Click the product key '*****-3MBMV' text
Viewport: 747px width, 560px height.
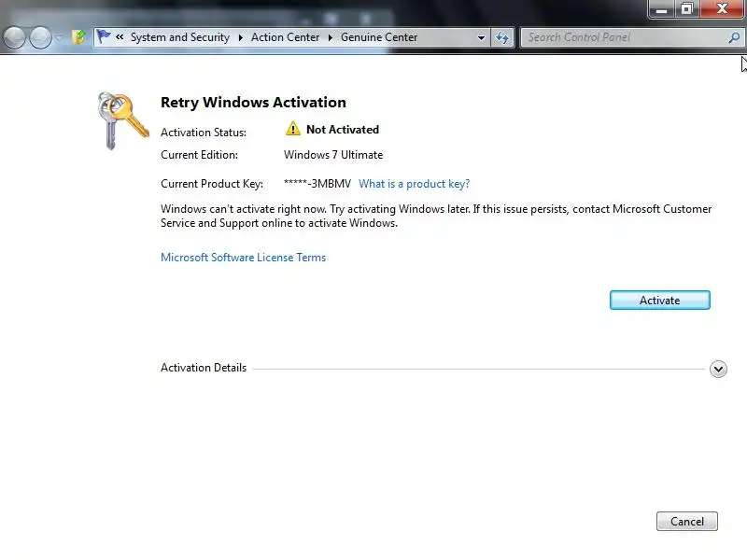pyautogui.click(x=317, y=184)
